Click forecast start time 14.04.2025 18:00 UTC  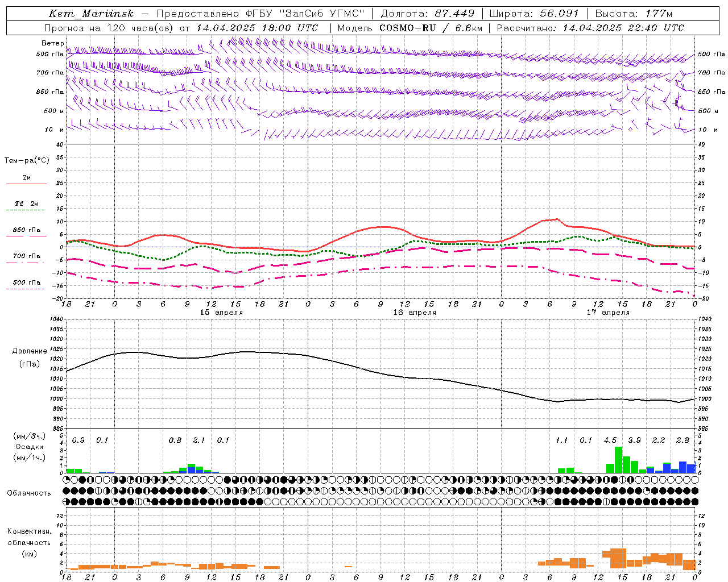point(257,28)
